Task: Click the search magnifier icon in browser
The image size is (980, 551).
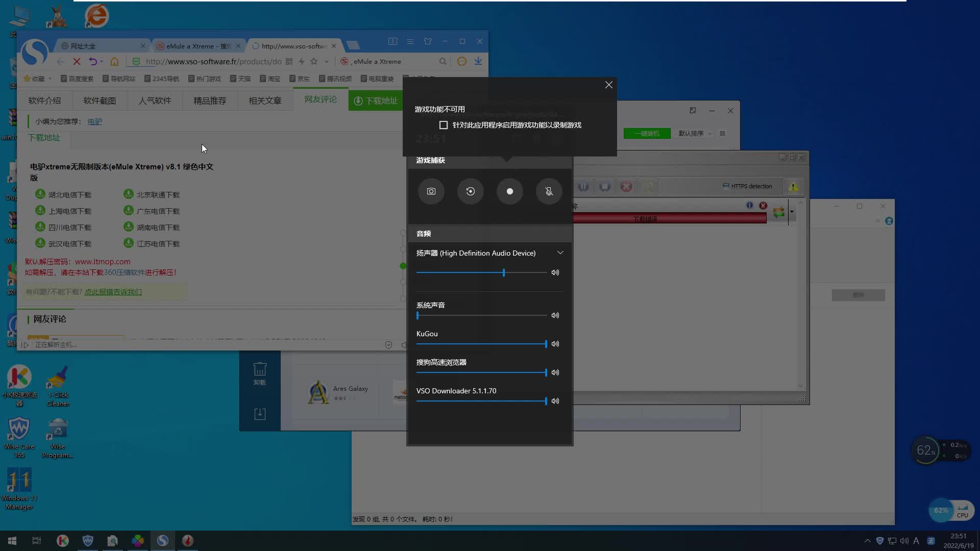Action: (x=443, y=61)
